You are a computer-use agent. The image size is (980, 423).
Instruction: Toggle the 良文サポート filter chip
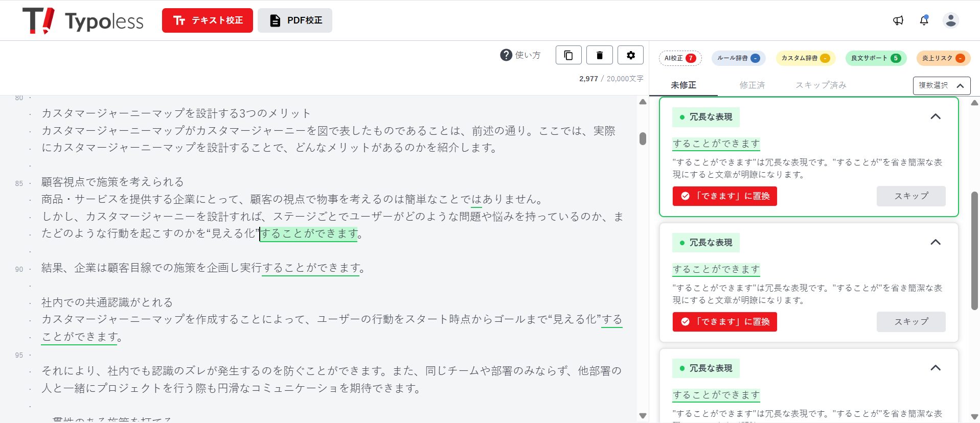tap(876, 58)
